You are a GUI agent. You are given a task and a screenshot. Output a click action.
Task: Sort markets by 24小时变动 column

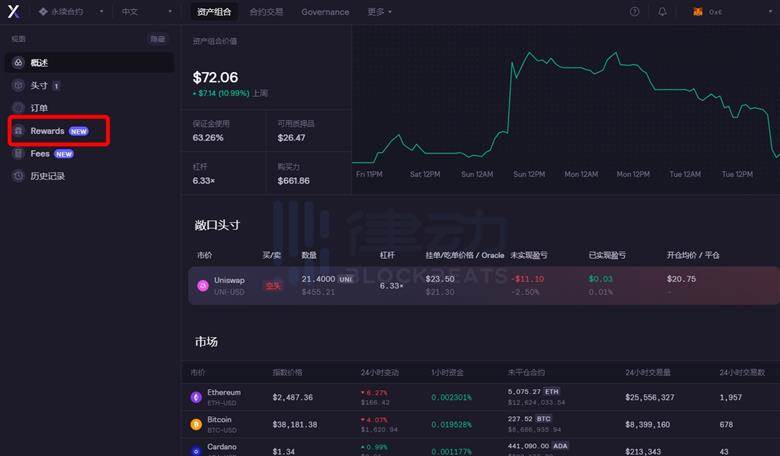pos(380,372)
